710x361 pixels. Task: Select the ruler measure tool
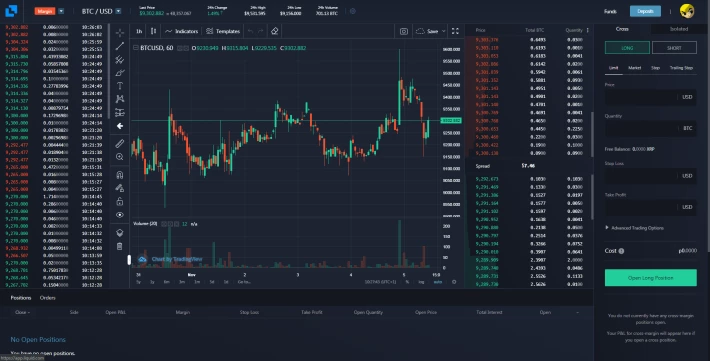120,144
